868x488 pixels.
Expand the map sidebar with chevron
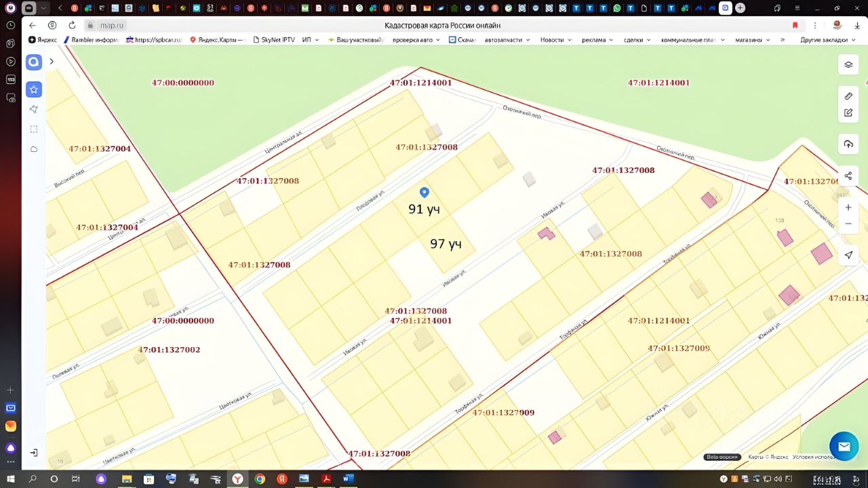(52, 62)
